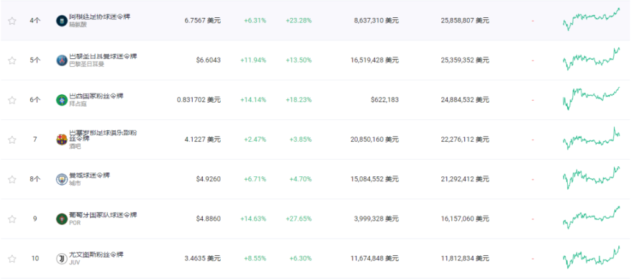
Task: Click the Portugal POR token icon
Action: click(62, 219)
